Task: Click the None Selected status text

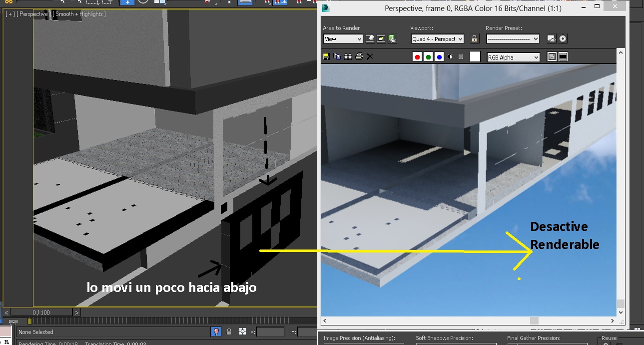Action: coord(36,332)
